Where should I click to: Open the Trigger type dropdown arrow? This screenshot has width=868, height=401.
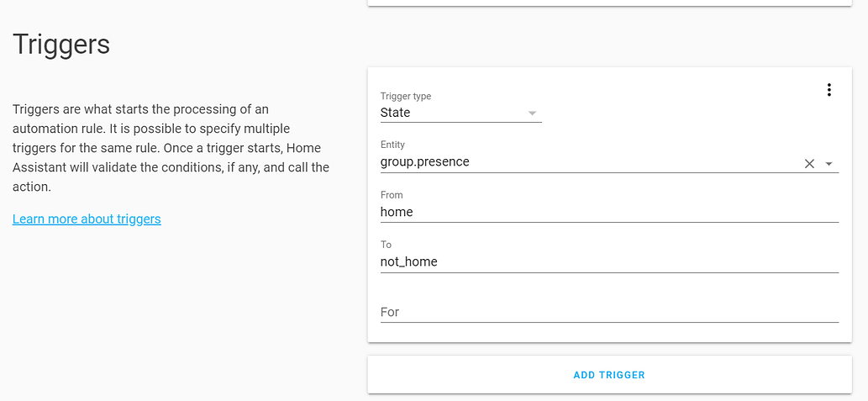pyautogui.click(x=533, y=113)
